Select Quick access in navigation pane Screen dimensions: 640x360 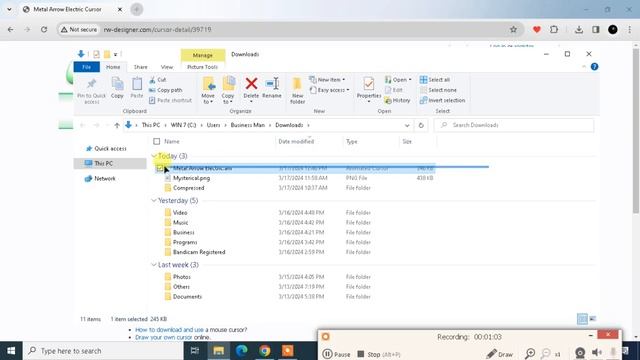pos(106,149)
